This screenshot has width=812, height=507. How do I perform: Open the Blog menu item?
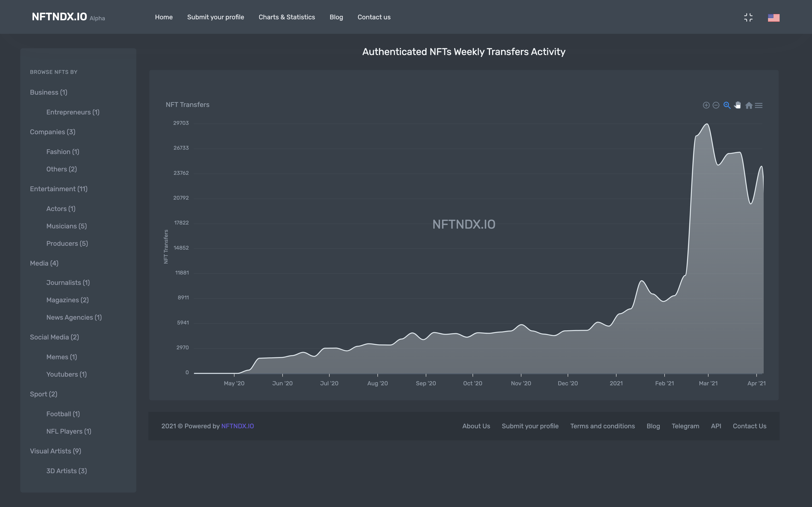coord(336,17)
